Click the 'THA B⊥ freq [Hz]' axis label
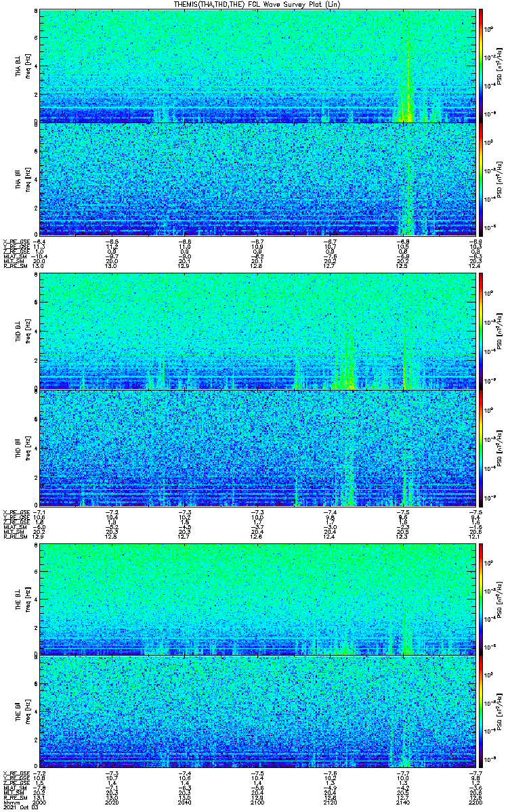Image resolution: width=508 pixels, height=812 pixels. pyautogui.click(x=22, y=66)
